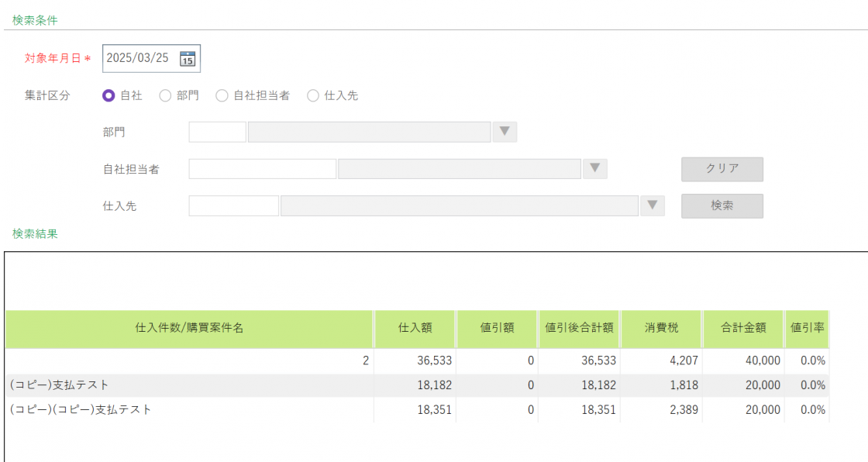Screen dimensions: 868x462
Task: Click the 自社担当者 code input box
Action: (x=262, y=169)
